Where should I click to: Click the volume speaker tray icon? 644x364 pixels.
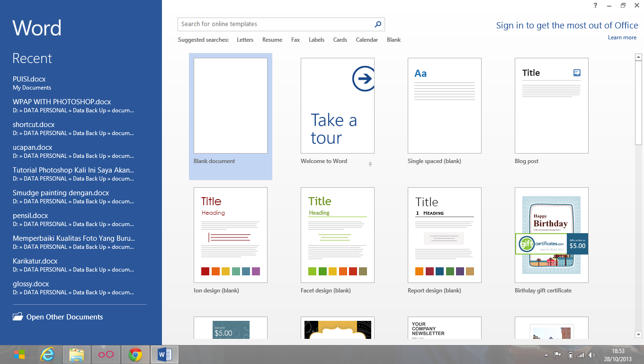(591, 355)
